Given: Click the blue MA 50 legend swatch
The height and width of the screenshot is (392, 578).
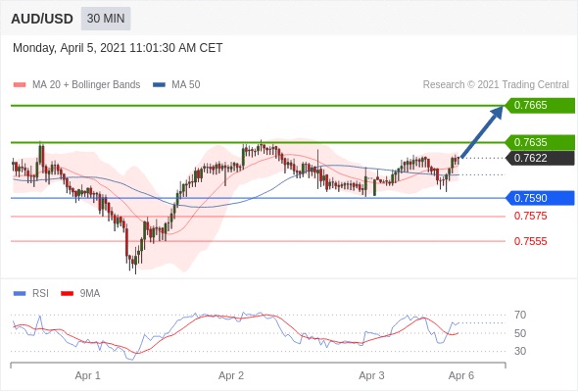Looking at the screenshot, I should pyautogui.click(x=160, y=85).
